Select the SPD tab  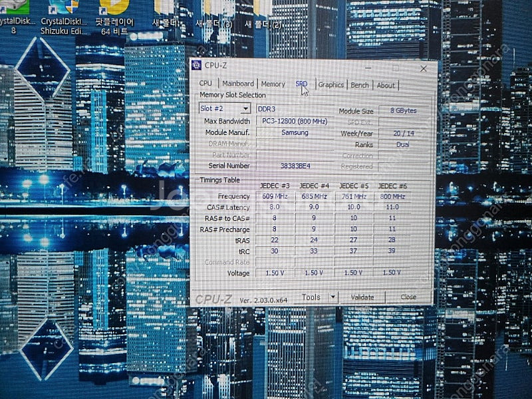point(301,84)
